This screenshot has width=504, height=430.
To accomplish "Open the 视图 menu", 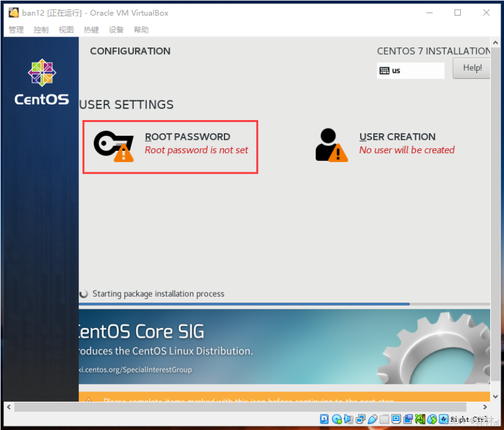I will click(66, 29).
